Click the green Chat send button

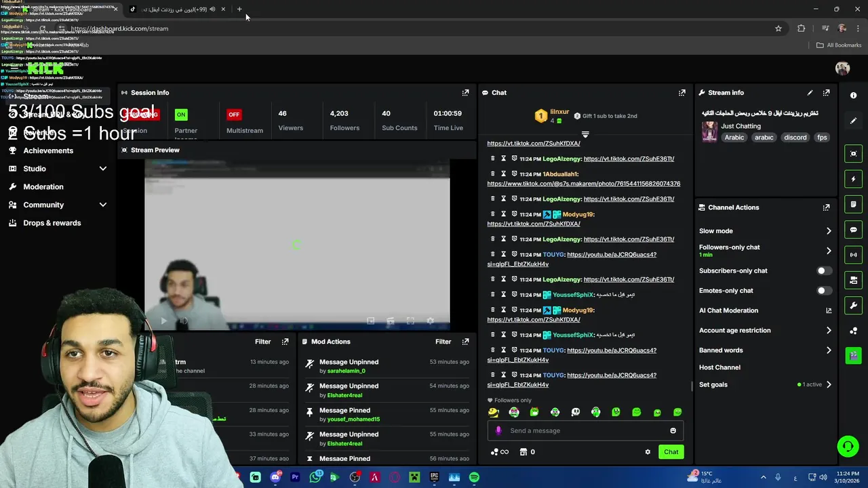(671, 452)
